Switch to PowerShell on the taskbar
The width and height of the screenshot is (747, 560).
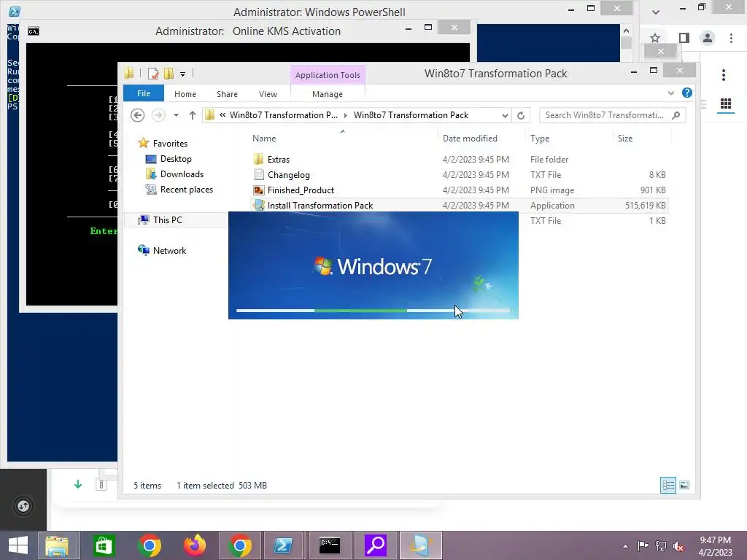point(284,545)
